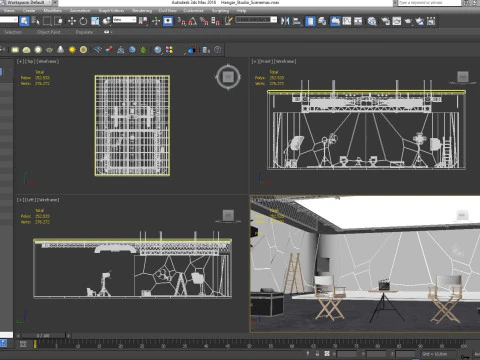The height and width of the screenshot is (360, 480).
Task: Click the help question mark icon
Action: pyautogui.click(x=217, y=50)
